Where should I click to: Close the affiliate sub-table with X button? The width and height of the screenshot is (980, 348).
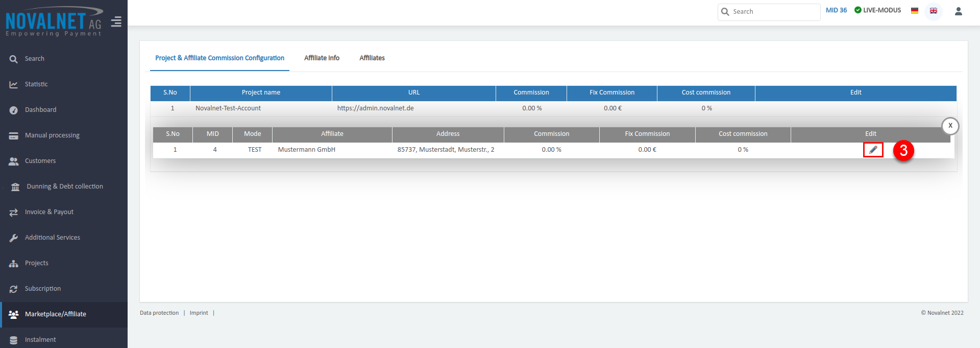pyautogui.click(x=950, y=126)
